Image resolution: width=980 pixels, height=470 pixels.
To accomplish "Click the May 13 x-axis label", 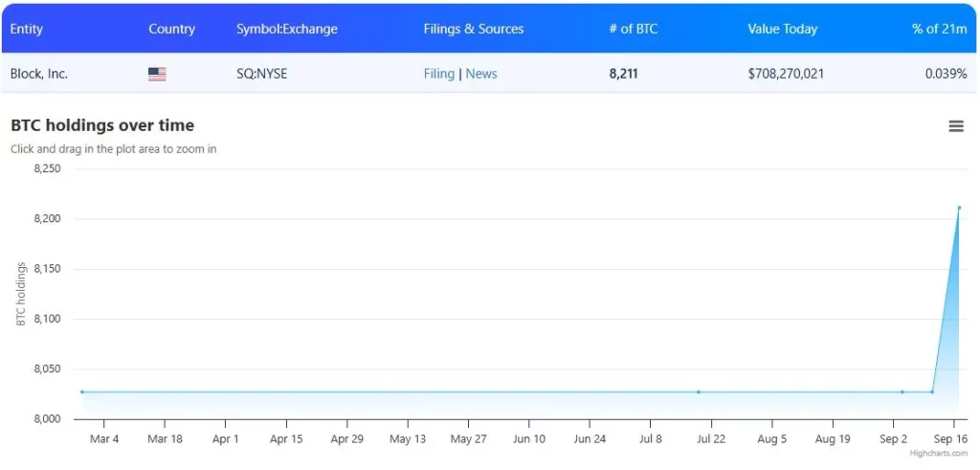I will coord(408,438).
